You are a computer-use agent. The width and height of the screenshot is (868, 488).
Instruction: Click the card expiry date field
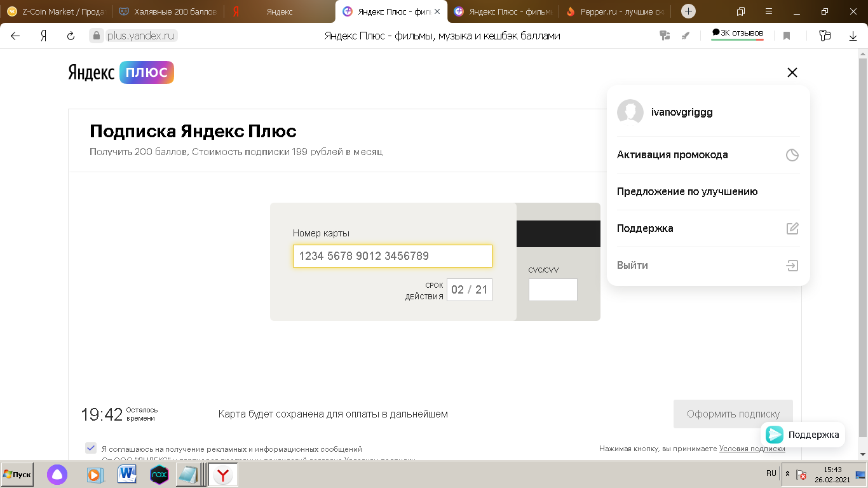(x=470, y=290)
